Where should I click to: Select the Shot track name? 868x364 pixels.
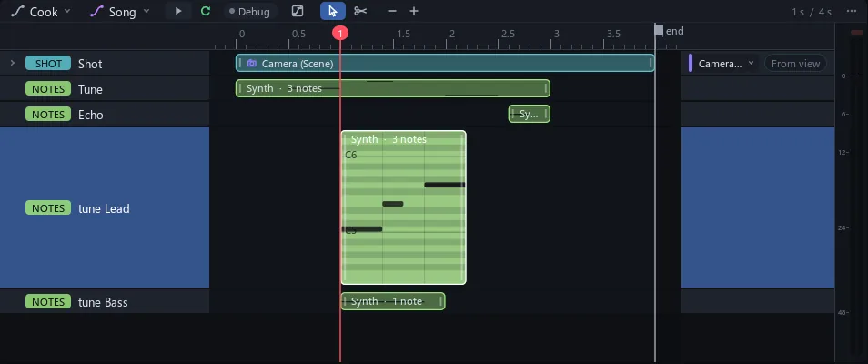point(90,64)
